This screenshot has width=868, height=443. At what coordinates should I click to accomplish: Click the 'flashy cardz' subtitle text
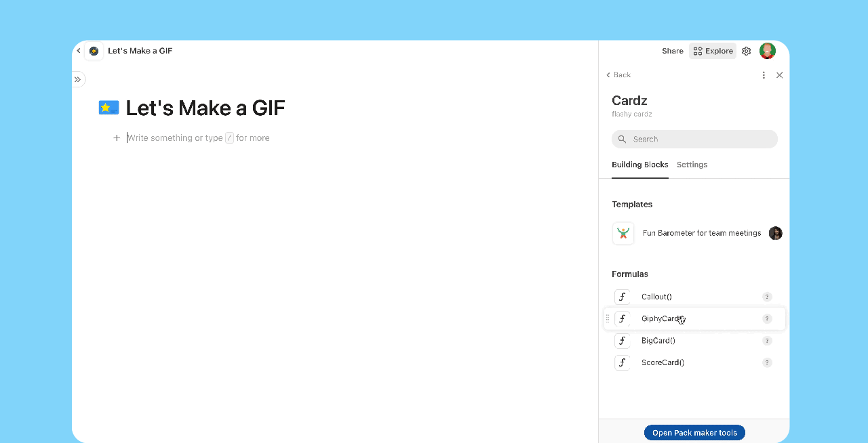coord(632,114)
